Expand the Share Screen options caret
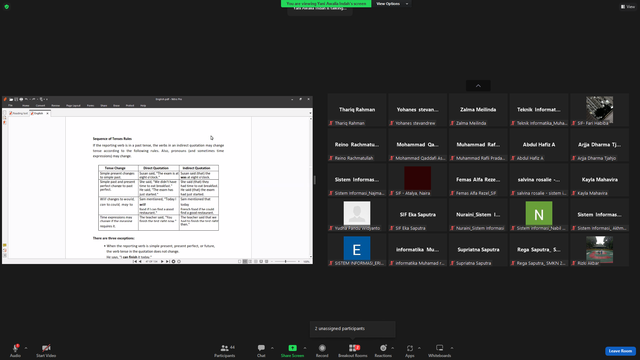Image resolution: width=640 pixels, height=360 pixels. click(305, 348)
